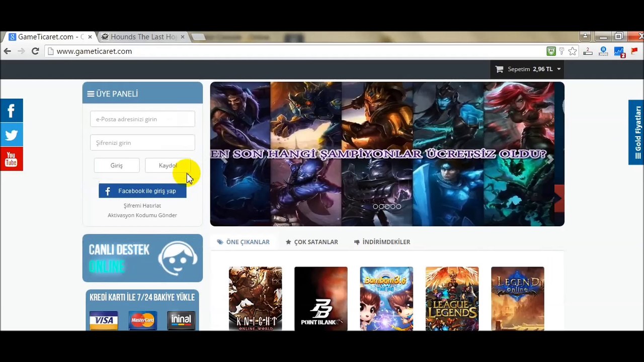Log in with Facebook ile giriş yap

142,191
